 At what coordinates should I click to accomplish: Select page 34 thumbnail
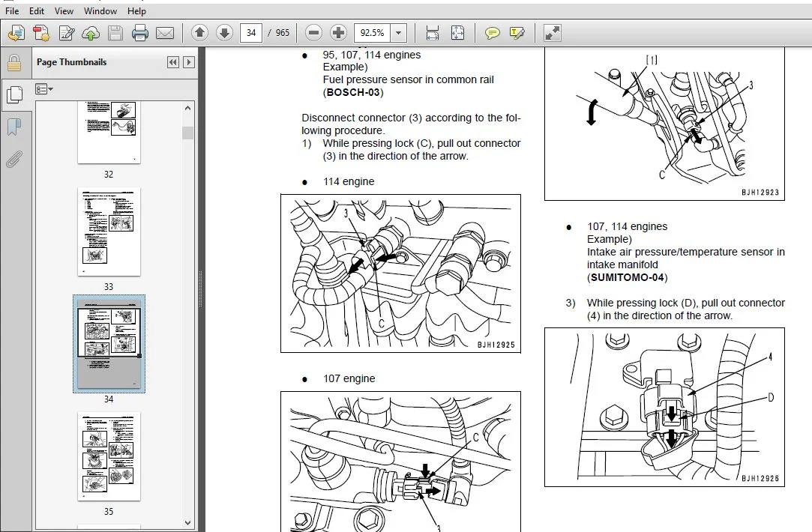click(109, 344)
